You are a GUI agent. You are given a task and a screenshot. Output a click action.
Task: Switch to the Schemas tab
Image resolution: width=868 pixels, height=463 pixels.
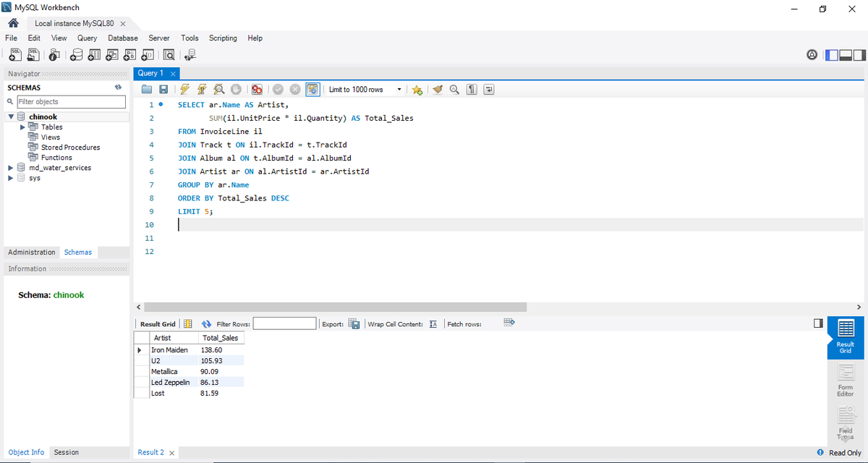pos(78,252)
